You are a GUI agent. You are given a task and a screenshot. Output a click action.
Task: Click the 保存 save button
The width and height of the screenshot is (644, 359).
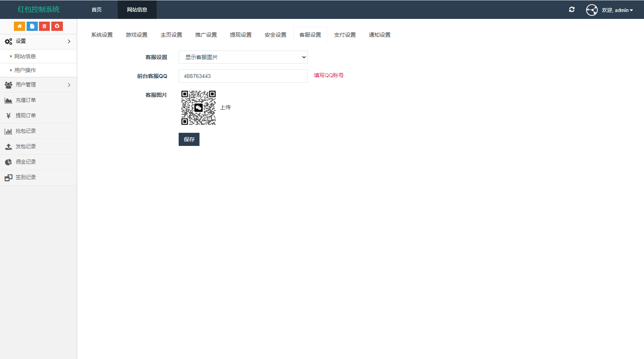point(189,139)
